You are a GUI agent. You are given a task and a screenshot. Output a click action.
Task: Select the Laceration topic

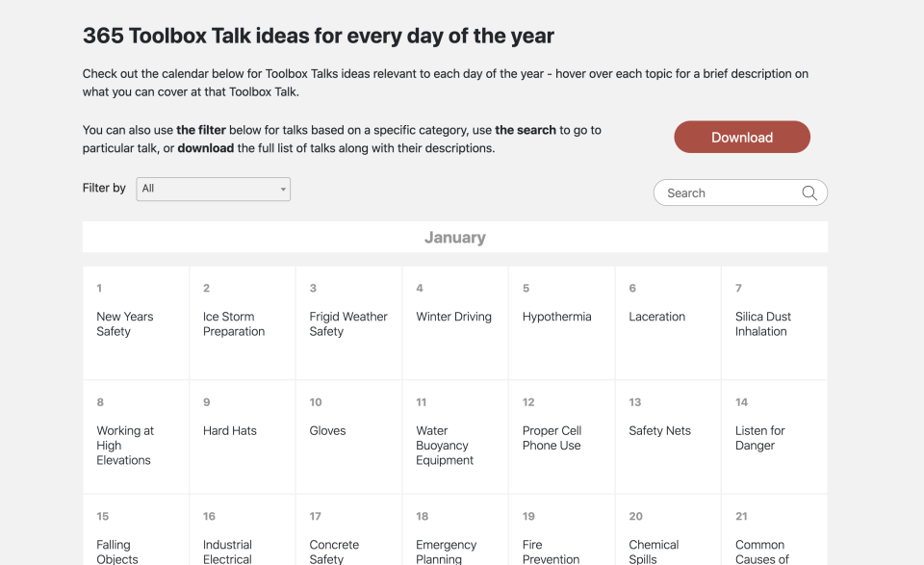coord(656,317)
